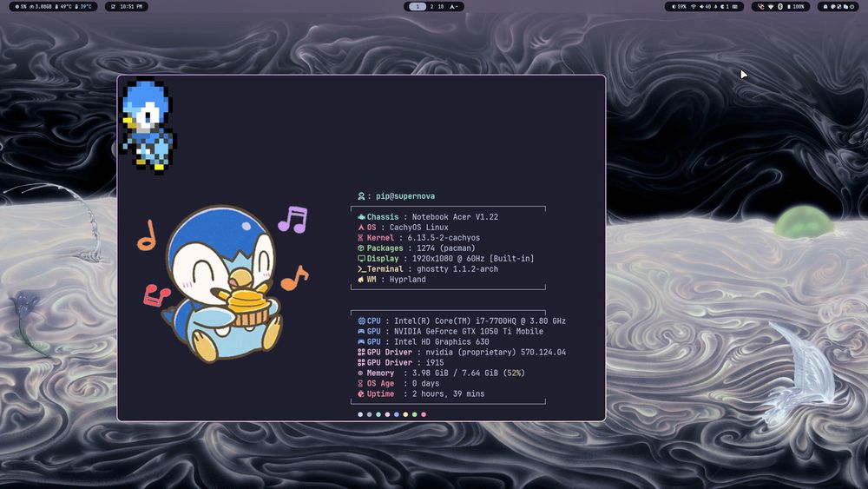Click "NVIDIA GeForce GTX 1050 Ti Mobile" text
Screen dimensions: 868x489
pos(469,331)
